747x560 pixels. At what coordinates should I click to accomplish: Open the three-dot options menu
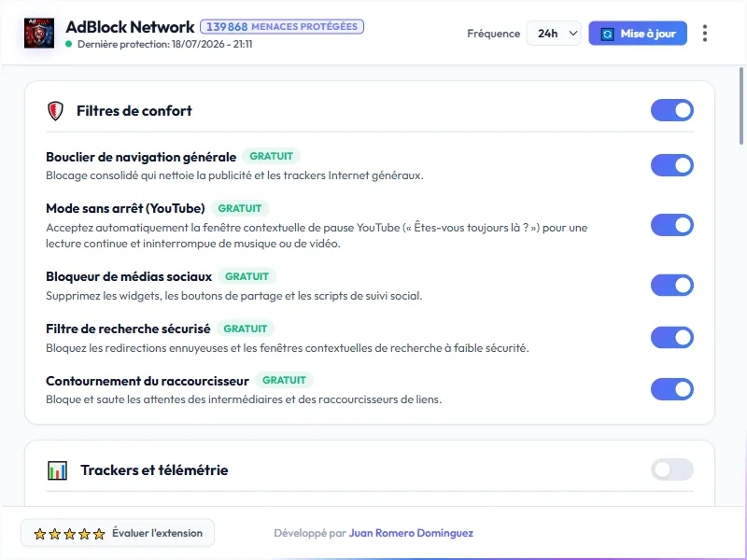[705, 34]
